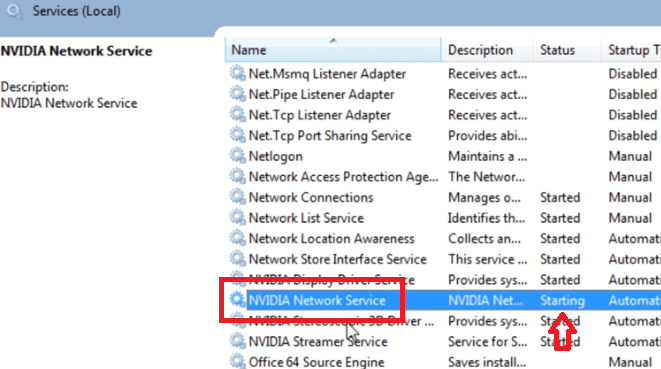Click the Services (Local) pane title
Viewport: 661px width, 369px height.
pyautogui.click(x=76, y=11)
